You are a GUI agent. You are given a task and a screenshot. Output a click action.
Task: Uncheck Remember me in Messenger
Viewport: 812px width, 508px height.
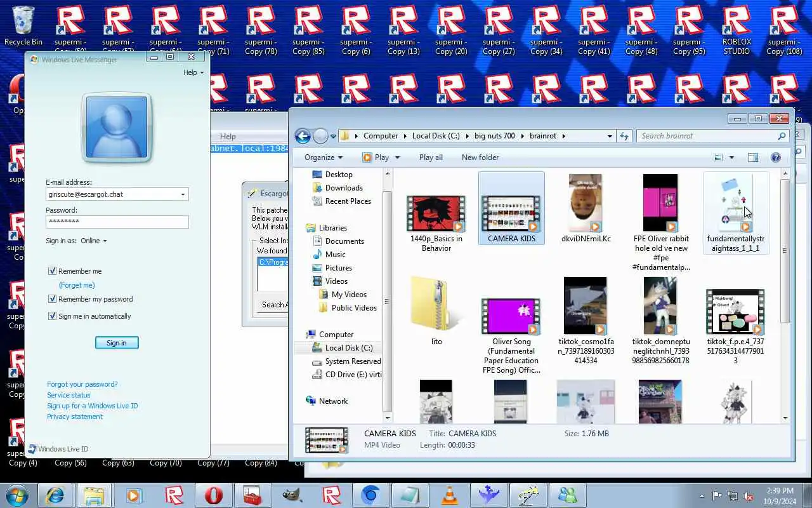pos(52,271)
